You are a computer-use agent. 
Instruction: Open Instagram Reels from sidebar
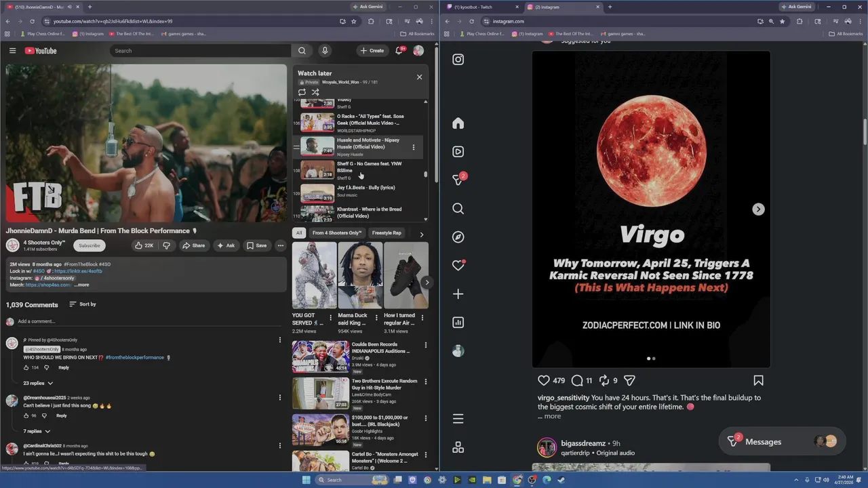(458, 152)
